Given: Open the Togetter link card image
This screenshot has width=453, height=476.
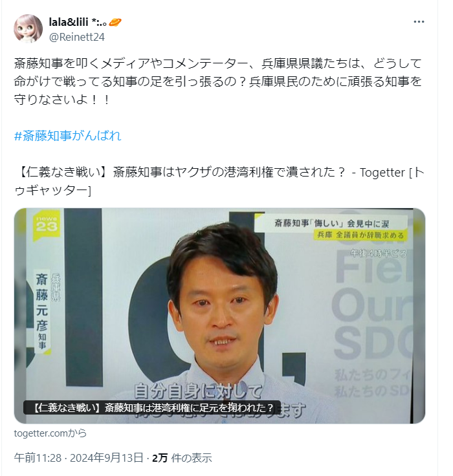Looking at the screenshot, I should click(219, 316).
